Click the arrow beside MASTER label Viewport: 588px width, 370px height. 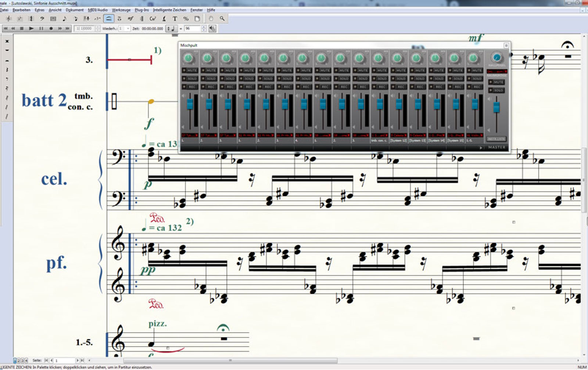481,147
